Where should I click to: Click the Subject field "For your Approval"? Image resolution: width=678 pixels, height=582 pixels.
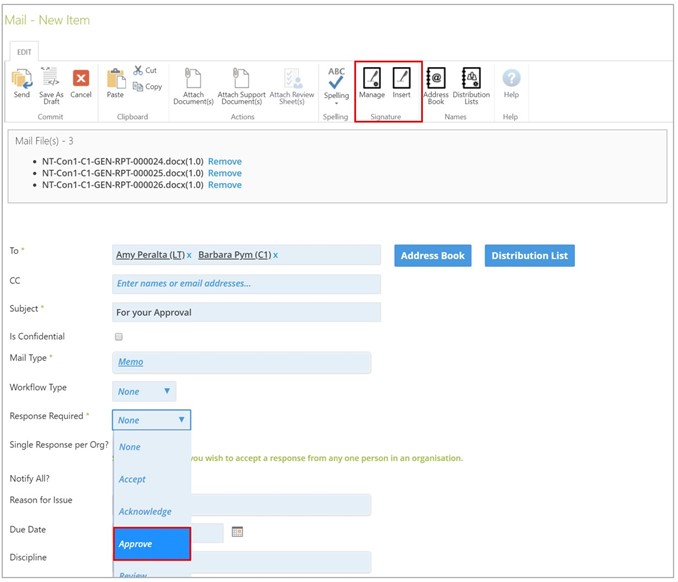[x=246, y=312]
